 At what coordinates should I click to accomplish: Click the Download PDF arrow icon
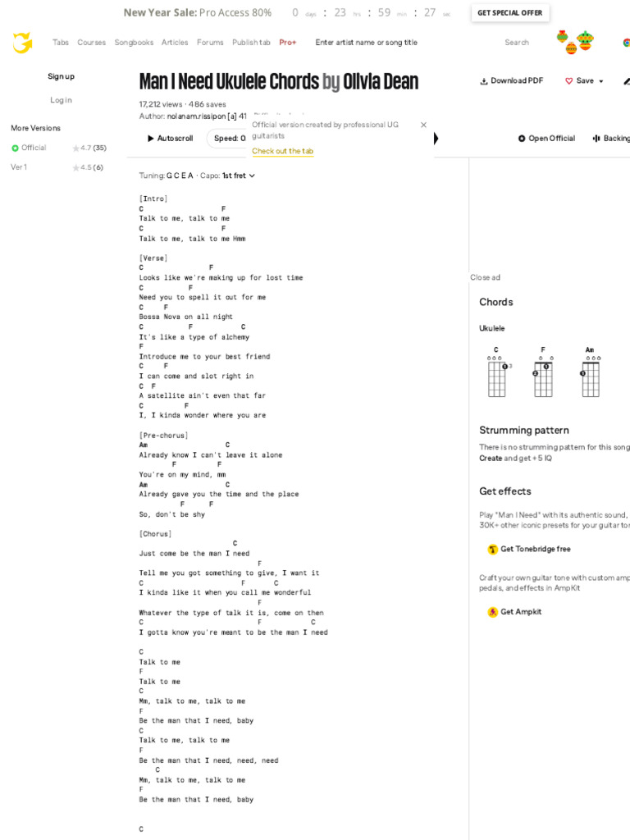484,81
